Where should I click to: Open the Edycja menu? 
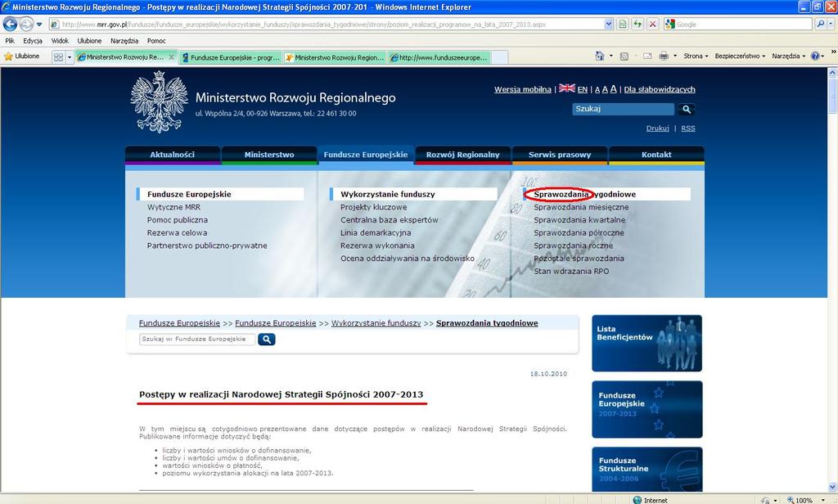tap(33, 41)
